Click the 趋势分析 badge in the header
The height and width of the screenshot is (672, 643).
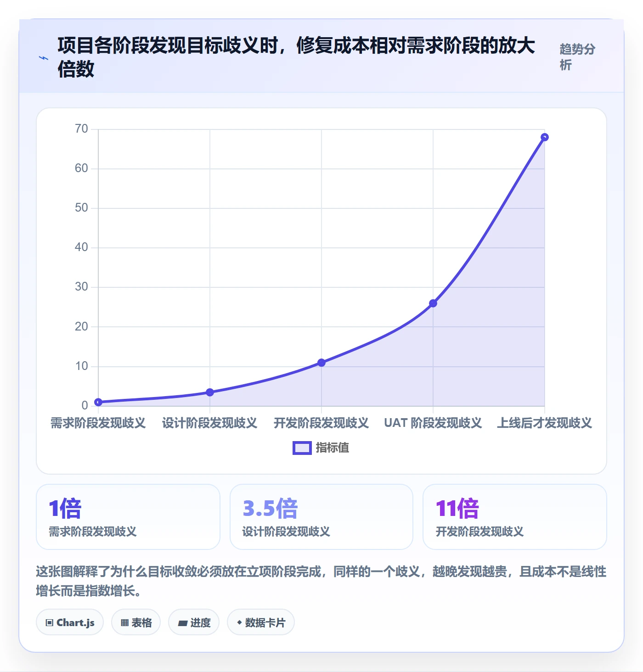577,57
